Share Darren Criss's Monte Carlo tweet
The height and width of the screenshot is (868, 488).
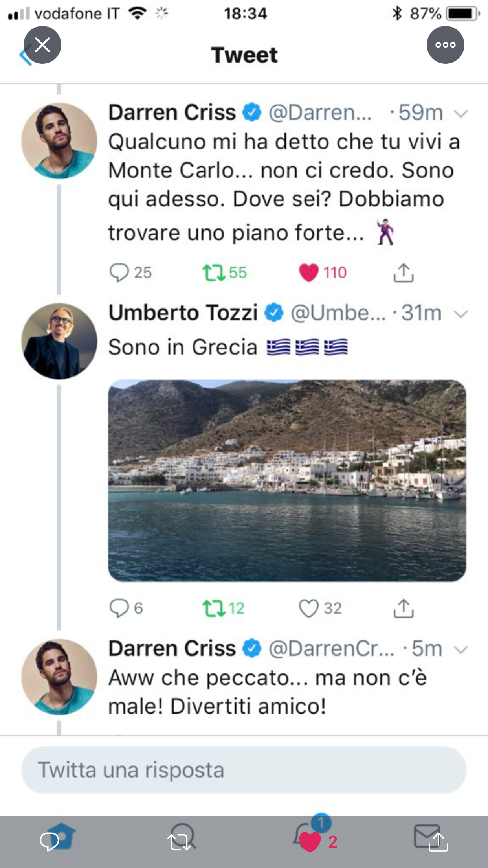[404, 272]
